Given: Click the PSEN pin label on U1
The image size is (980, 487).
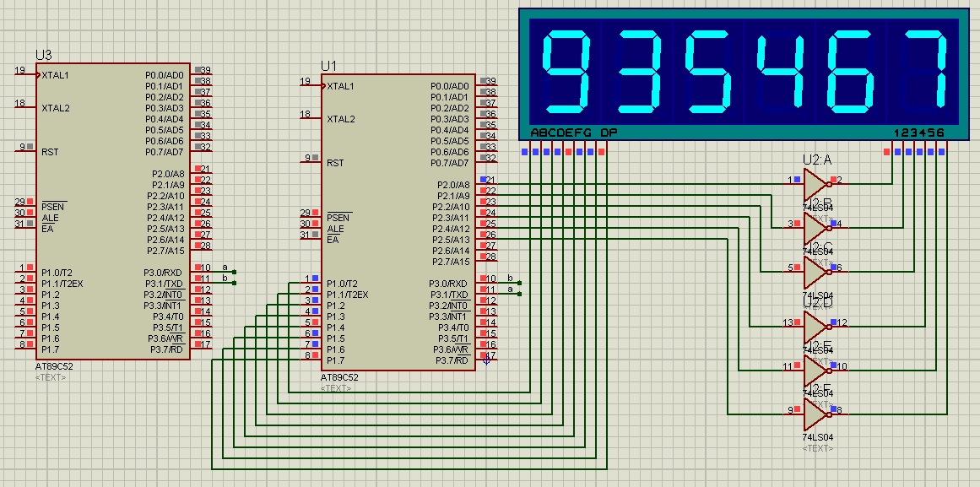Looking at the screenshot, I should [x=338, y=218].
